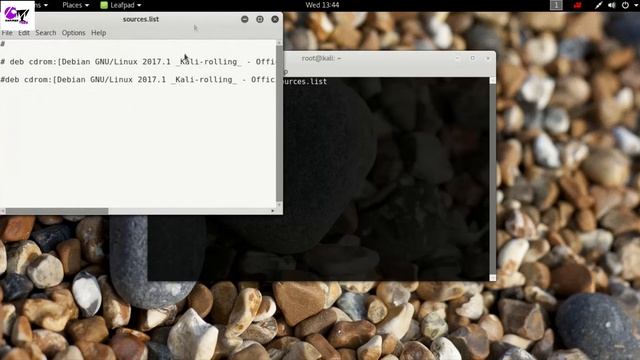Click the terminal window vertical scrollbar
Image resolution: width=640 pixels, height=360 pixels.
[493, 179]
